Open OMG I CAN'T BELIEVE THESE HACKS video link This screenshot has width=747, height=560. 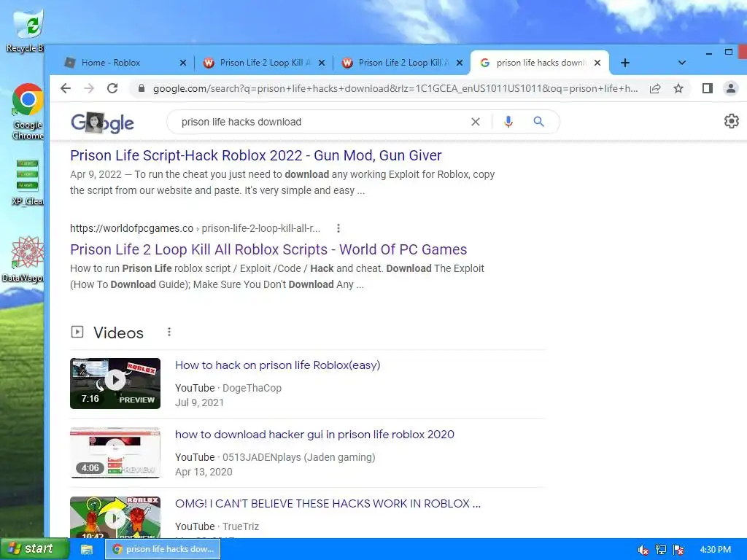328,504
